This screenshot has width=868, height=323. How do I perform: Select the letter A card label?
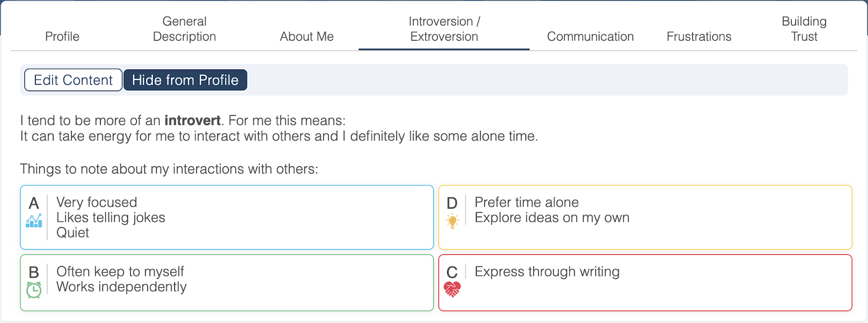pyautogui.click(x=34, y=203)
